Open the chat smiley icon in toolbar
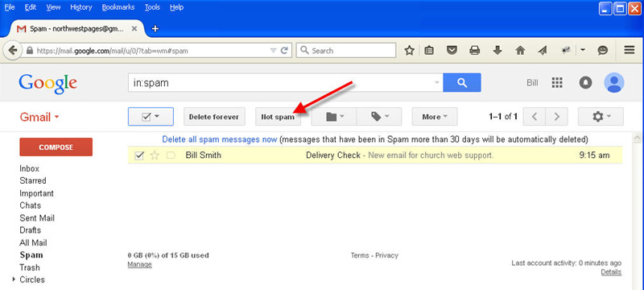Image resolution: width=644 pixels, height=290 pixels. (x=602, y=51)
